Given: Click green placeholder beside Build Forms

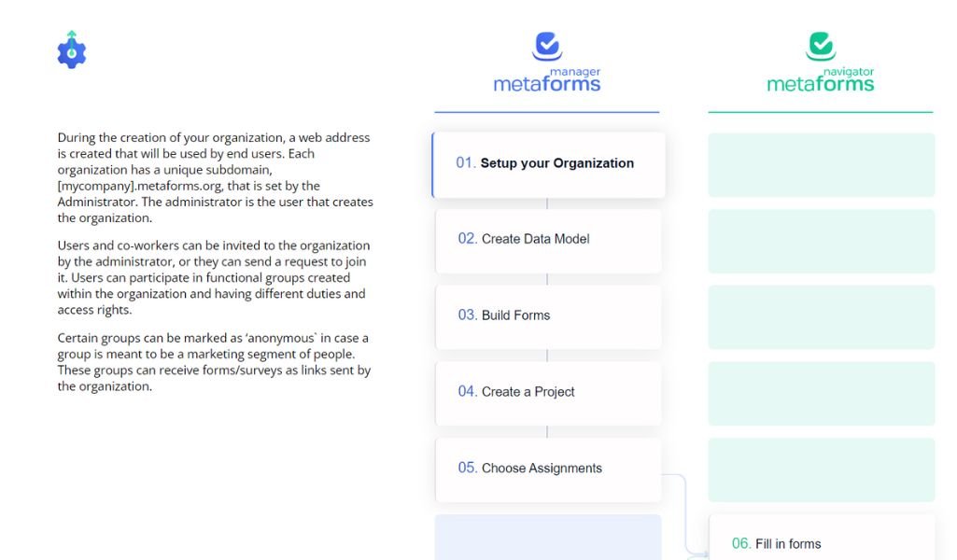Looking at the screenshot, I should [x=822, y=317].
